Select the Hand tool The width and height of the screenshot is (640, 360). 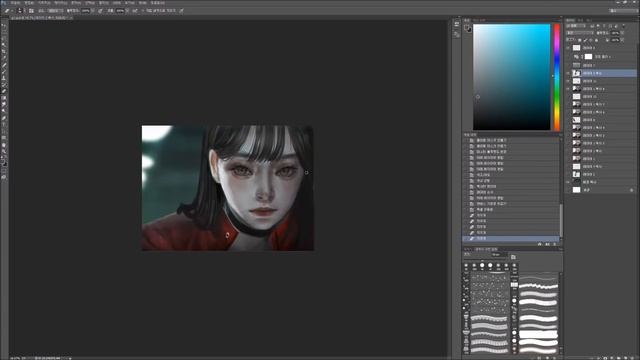[4, 145]
